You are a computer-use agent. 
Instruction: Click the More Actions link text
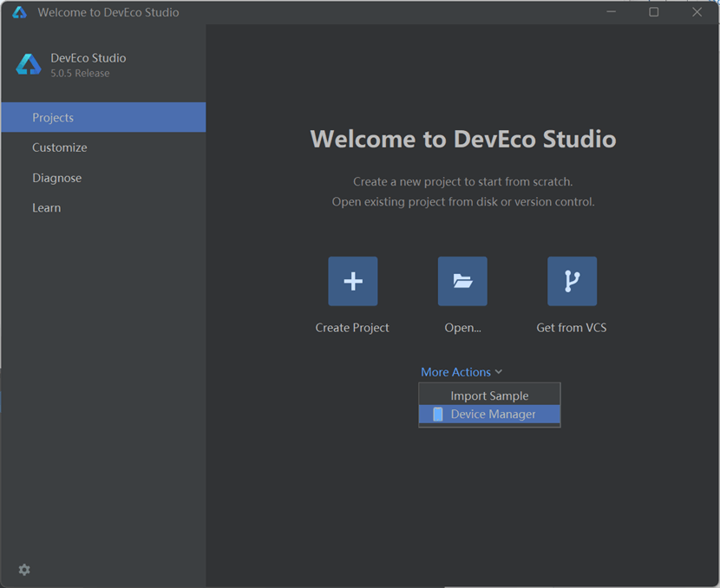pos(456,372)
